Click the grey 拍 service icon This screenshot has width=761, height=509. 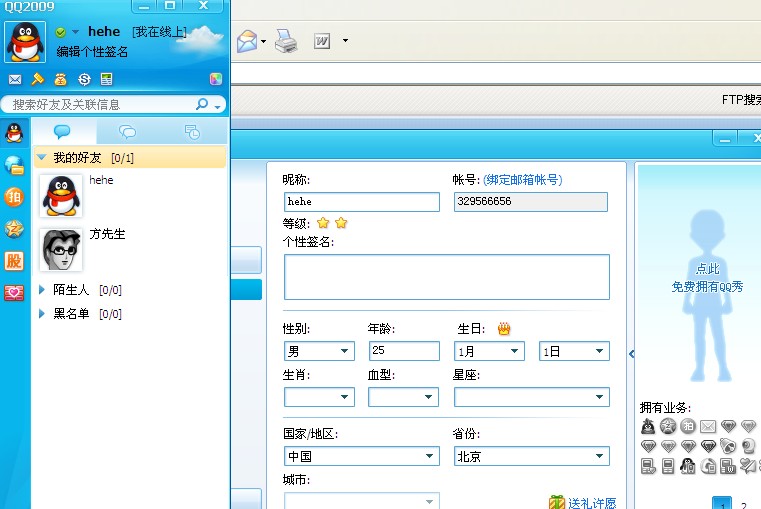pyautogui.click(x=688, y=426)
